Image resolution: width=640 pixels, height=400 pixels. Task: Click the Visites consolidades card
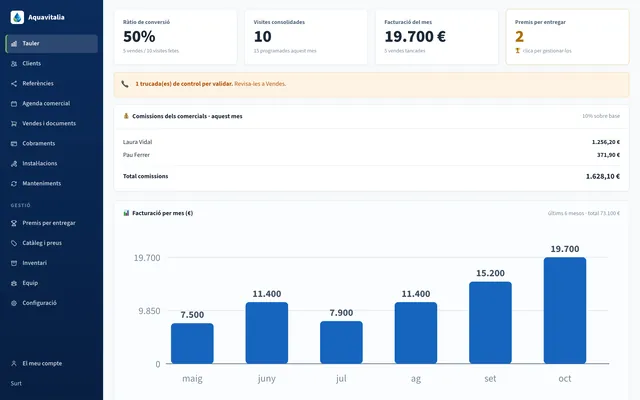[x=306, y=37]
